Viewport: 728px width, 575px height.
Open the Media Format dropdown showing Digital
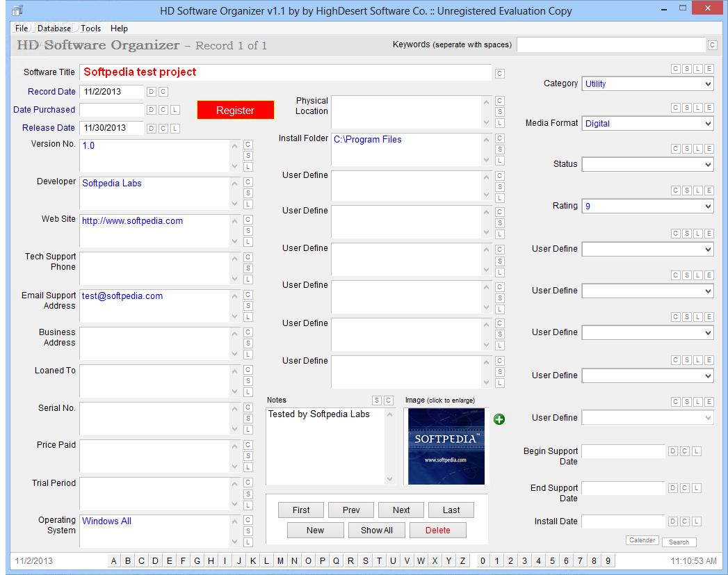tap(647, 124)
